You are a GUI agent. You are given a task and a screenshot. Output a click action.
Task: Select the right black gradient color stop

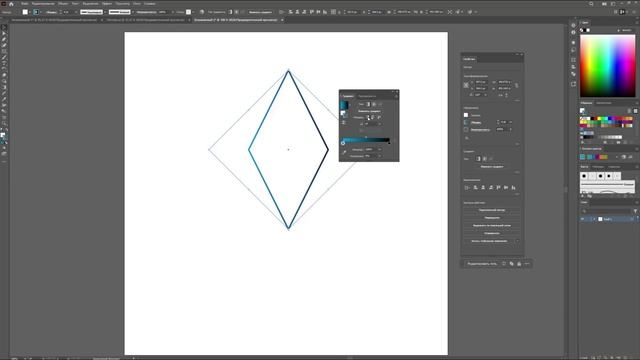pos(389,143)
